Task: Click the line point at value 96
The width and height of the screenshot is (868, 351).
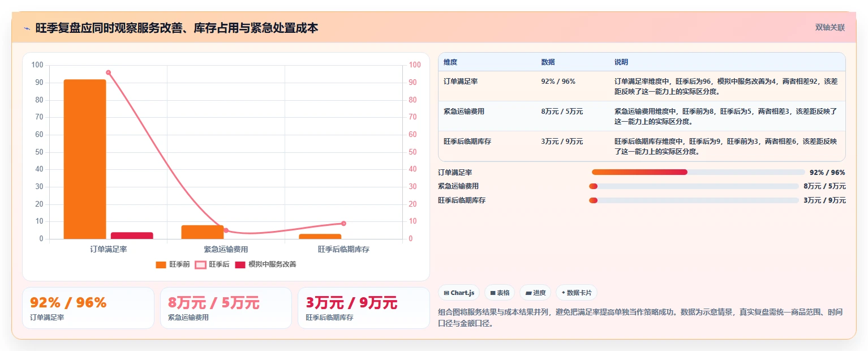Action: click(x=108, y=72)
